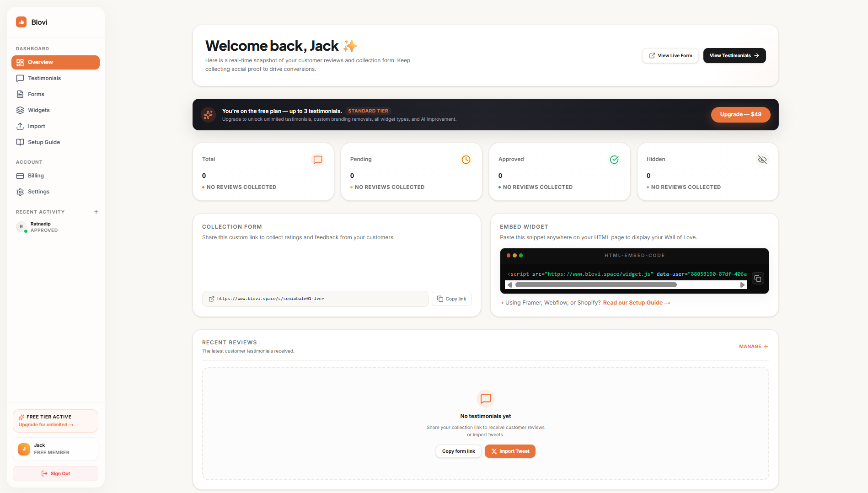Open View Testimonials page
Viewport: 868px width, 493px height.
pyautogui.click(x=734, y=55)
